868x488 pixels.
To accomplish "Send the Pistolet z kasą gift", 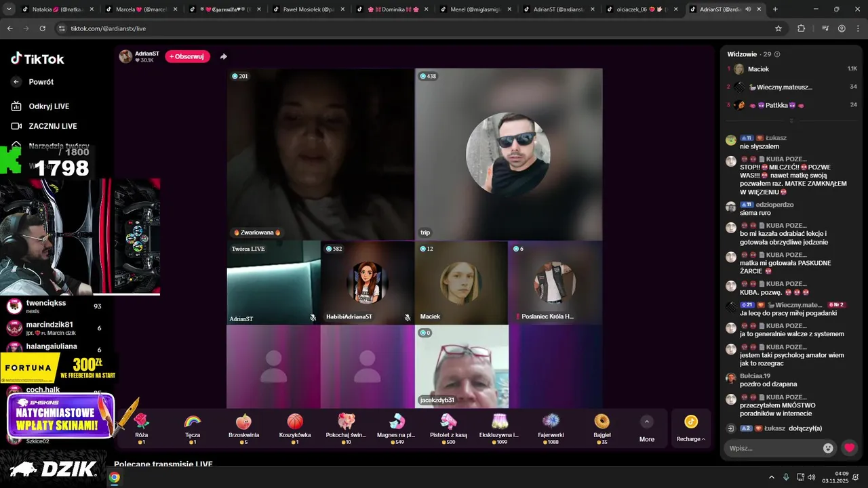I will pos(448,428).
